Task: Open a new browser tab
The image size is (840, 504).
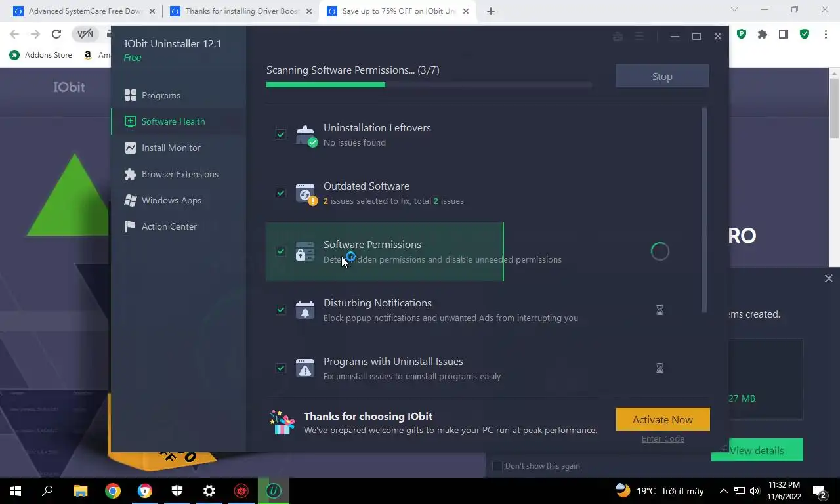Action: point(491,11)
